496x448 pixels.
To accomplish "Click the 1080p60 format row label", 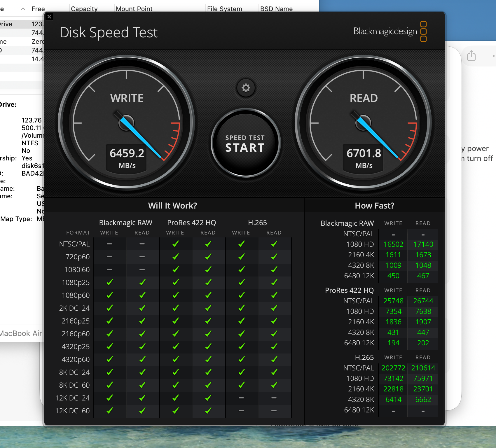I will pyautogui.click(x=76, y=295).
